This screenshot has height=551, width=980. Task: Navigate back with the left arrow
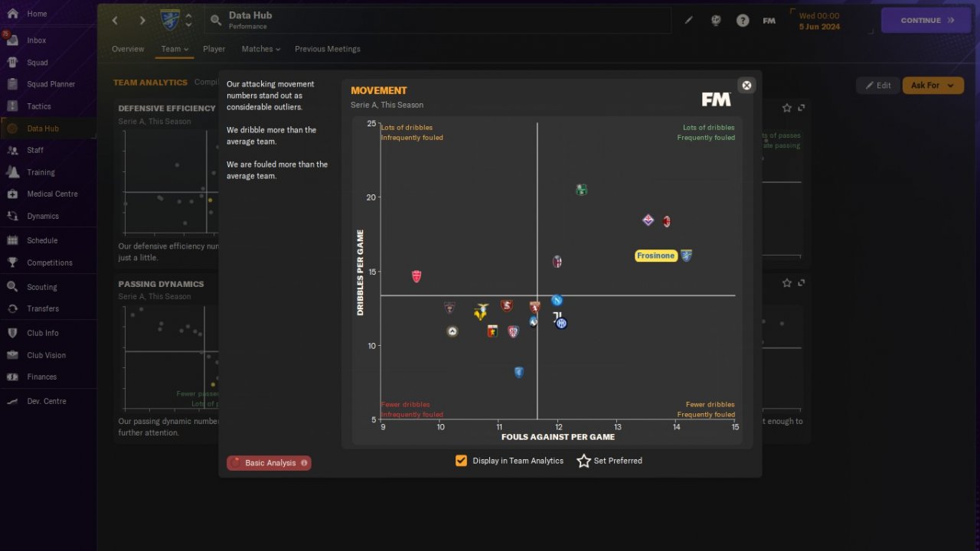[115, 21]
